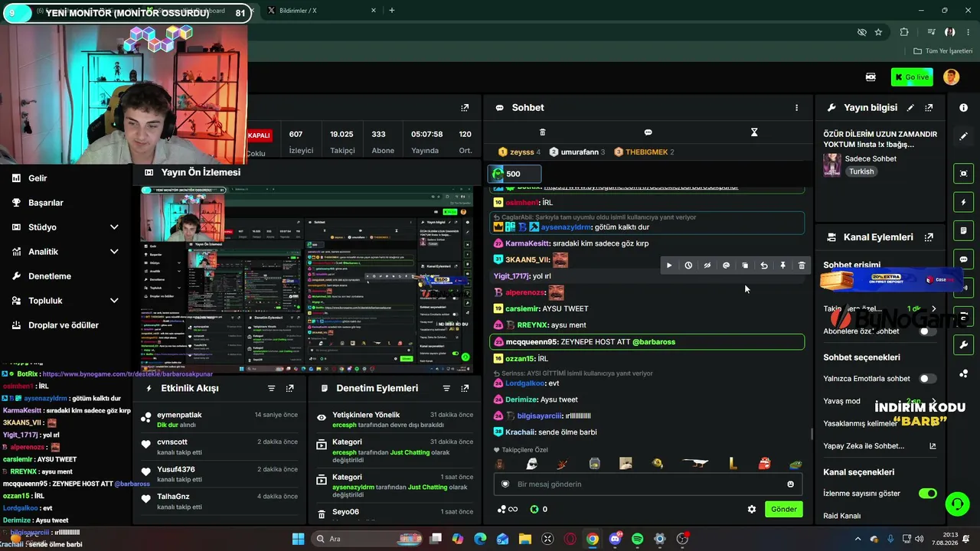The image size is (980, 551).
Task: Click the wrench button in the right rail
Action: coord(963,344)
